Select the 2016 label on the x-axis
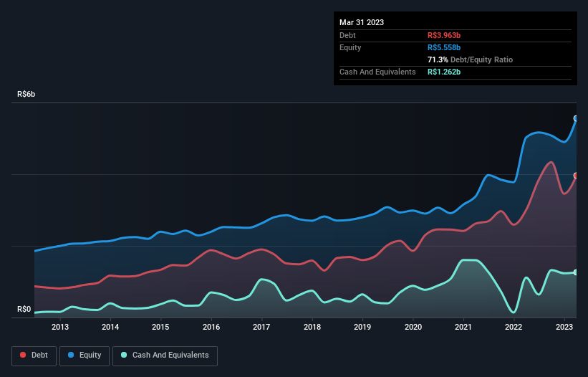Image resolution: width=588 pixels, height=377 pixels. click(211, 328)
